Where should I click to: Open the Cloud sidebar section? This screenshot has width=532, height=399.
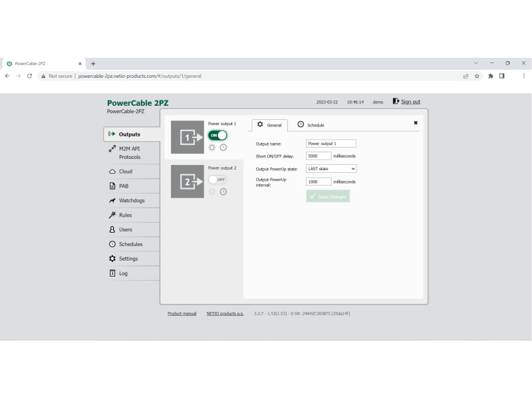point(132,172)
